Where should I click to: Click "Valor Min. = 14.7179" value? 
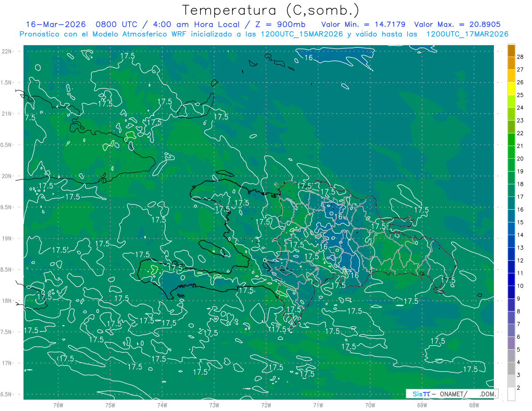pos(364,24)
